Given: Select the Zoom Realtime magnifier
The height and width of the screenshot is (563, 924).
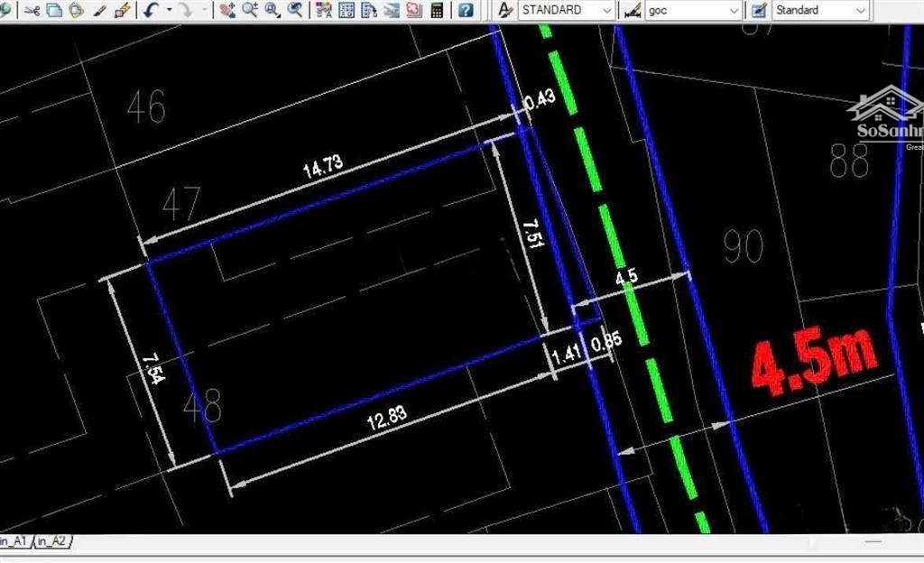Looking at the screenshot, I should click(x=249, y=10).
